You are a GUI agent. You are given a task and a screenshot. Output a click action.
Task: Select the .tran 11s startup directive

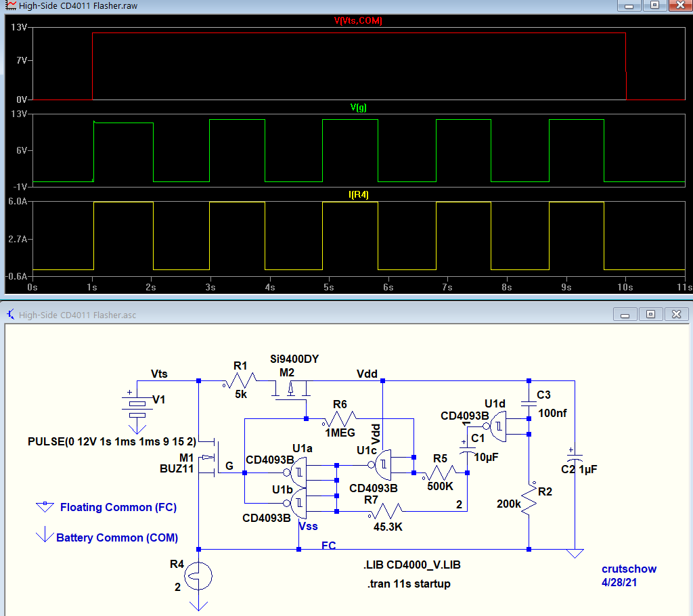tap(409, 584)
